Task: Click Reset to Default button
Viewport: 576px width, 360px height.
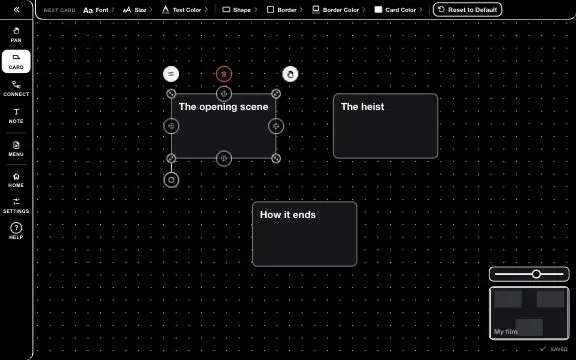Action: [467, 10]
